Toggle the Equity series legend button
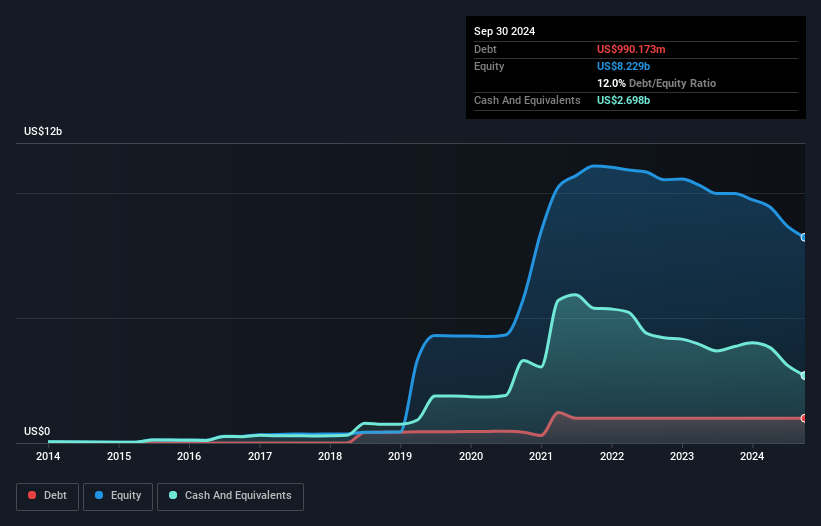This screenshot has height=526, width=821. [x=118, y=496]
